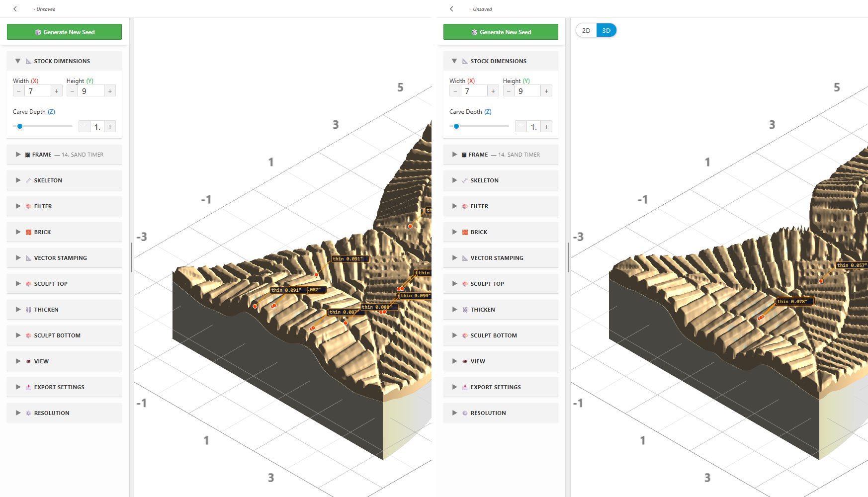Click Skeleton icon in right window
This screenshot has height=497, width=868.
(x=465, y=180)
